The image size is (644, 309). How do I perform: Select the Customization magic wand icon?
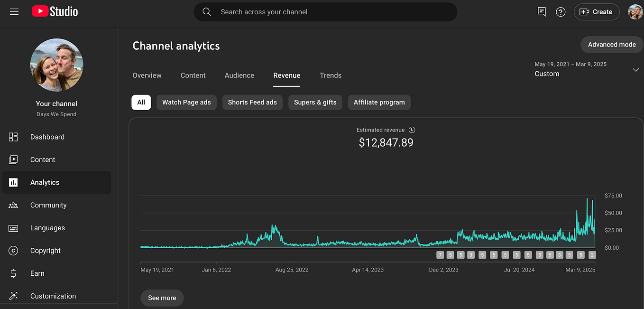[14, 296]
